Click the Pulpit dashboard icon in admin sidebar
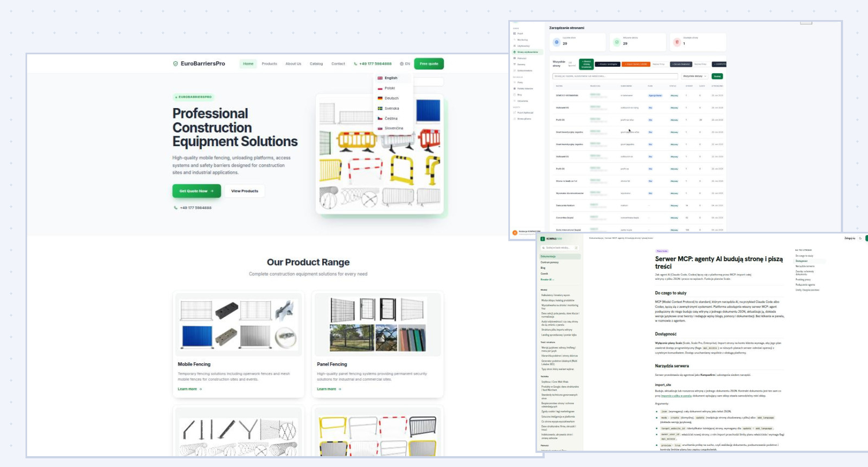Viewport: 868px width, 467px height. [x=515, y=34]
